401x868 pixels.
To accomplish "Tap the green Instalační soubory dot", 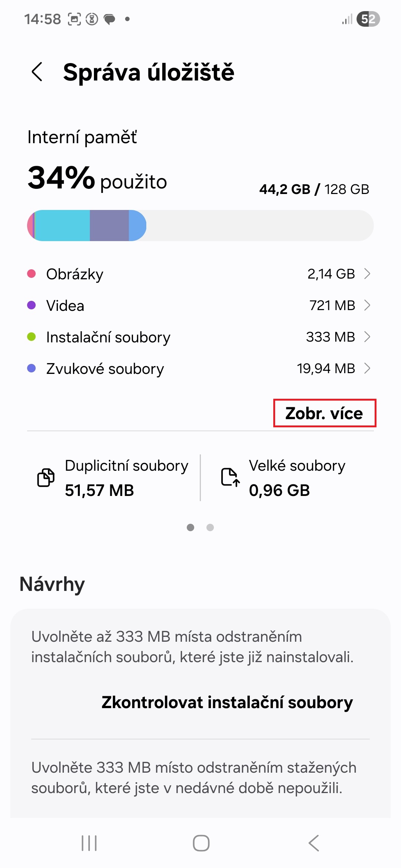I will 32,336.
